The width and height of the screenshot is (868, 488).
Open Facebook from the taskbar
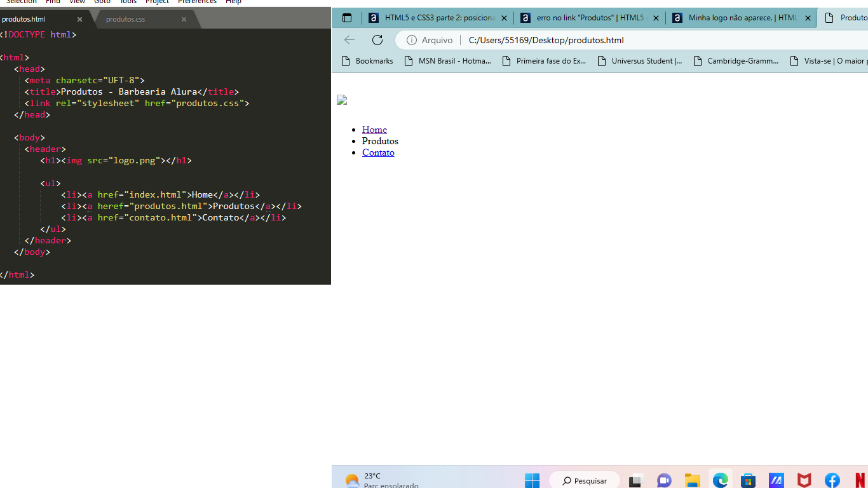pos(832,480)
